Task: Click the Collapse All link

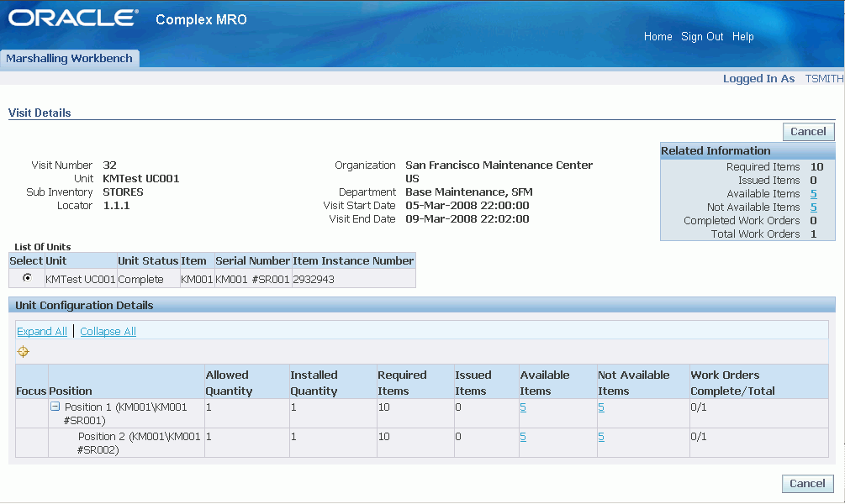Action: 108,331
